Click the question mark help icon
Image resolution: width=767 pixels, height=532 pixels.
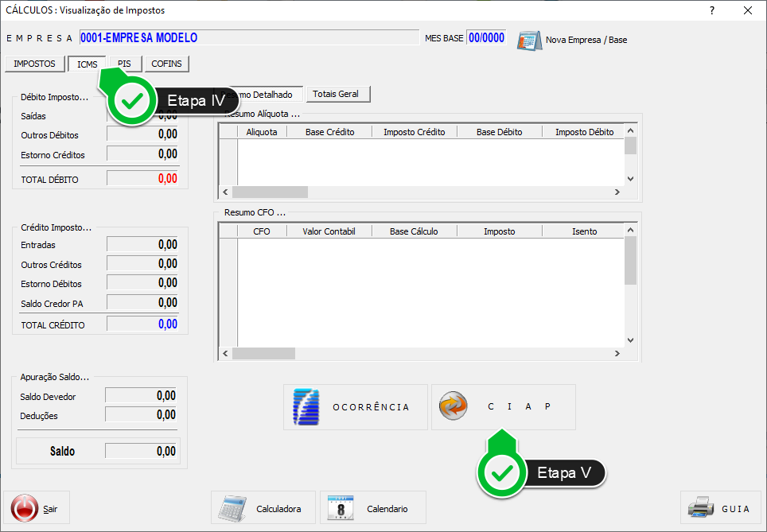(x=711, y=10)
